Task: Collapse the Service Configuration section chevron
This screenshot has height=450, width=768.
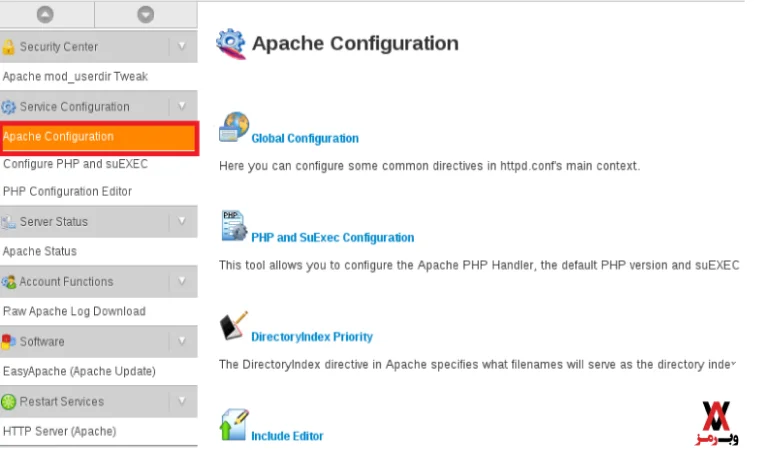Action: [x=182, y=106]
